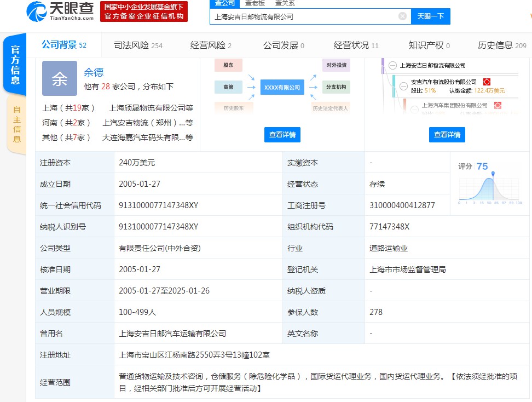Open the 公司发展 tab
This screenshot has width=532, height=402.
pyautogui.click(x=284, y=45)
